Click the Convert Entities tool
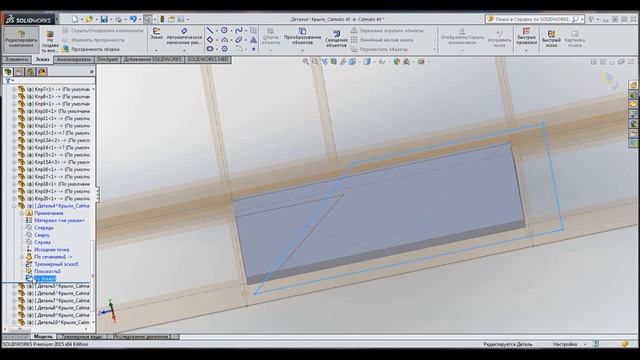The image size is (640, 360). tap(302, 36)
